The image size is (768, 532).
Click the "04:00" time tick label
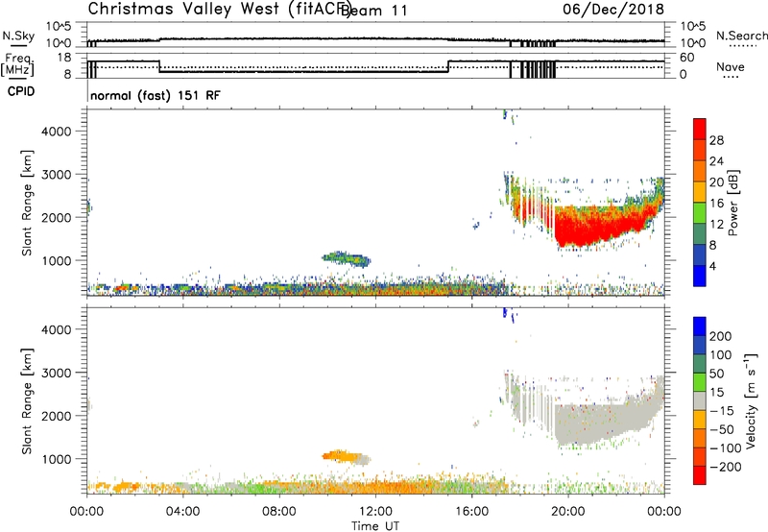coord(182,512)
